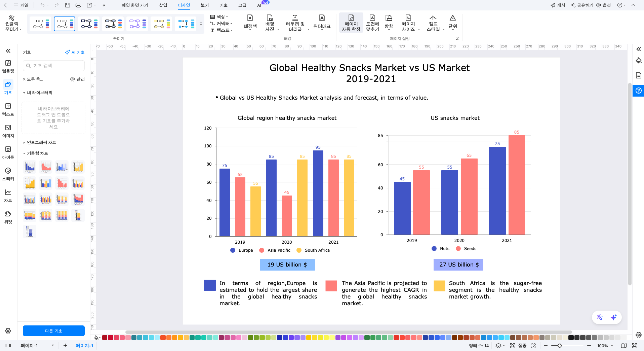Open the 템플릿 (templates) sidebar panel
Screen dimensions: 644x351
(x=8, y=66)
